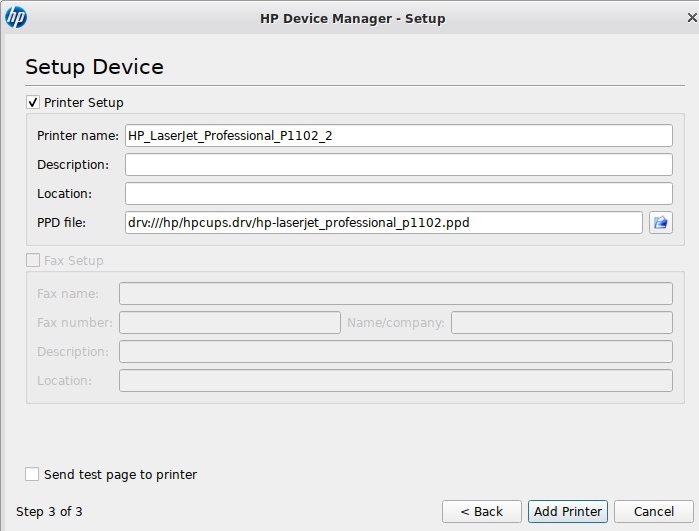
Task: Enable Send test page to printer
Action: click(x=32, y=474)
